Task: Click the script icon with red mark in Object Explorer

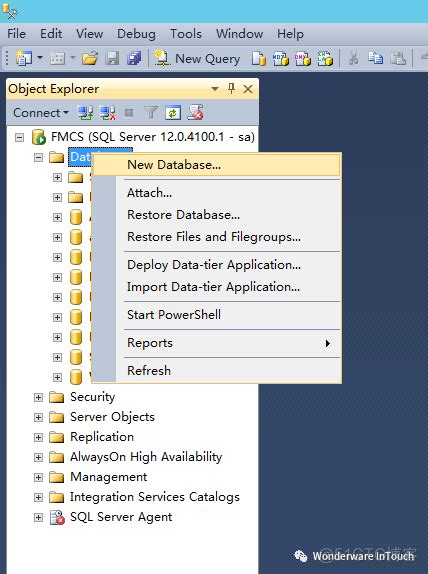Action: click(x=195, y=113)
